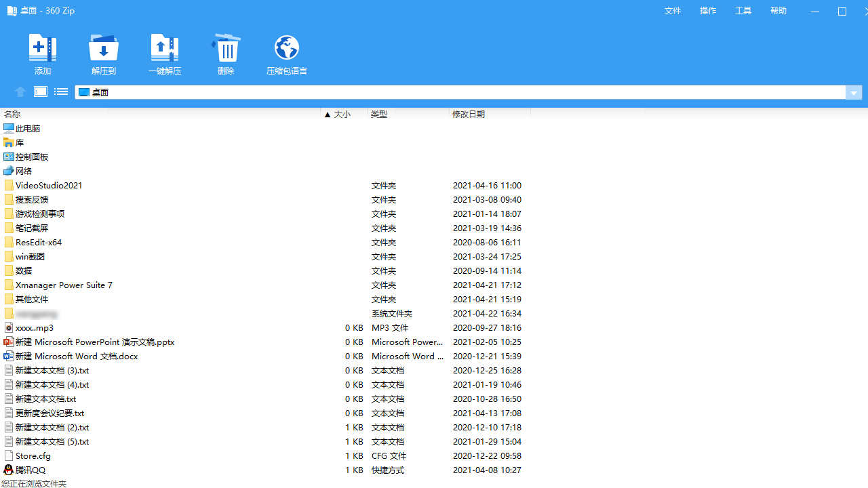Click the 删除 (Delete) trash icon
This screenshot has width=868, height=488.
pos(226,54)
